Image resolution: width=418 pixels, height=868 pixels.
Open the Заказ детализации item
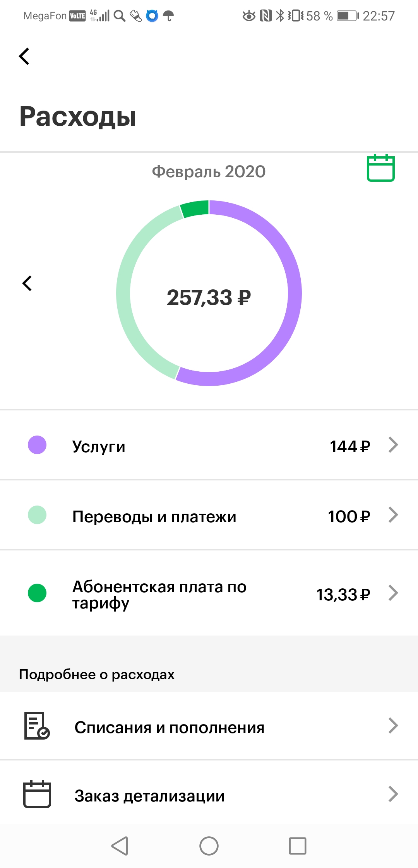[149, 796]
